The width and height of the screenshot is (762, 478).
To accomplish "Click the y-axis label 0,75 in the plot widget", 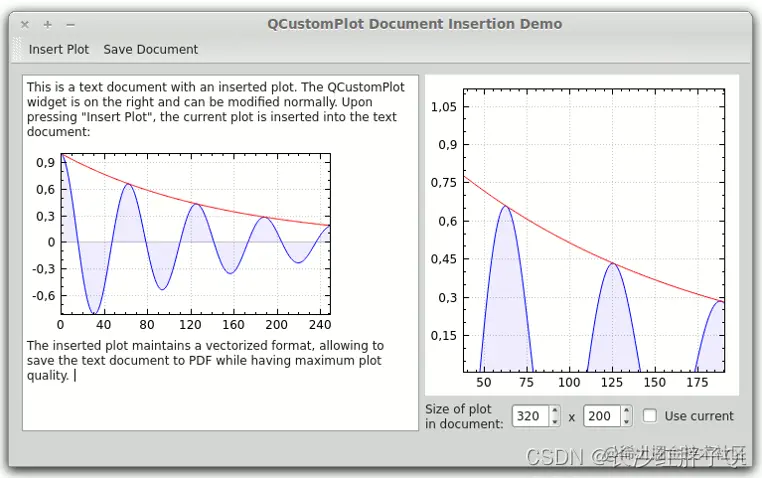I will pyautogui.click(x=444, y=183).
